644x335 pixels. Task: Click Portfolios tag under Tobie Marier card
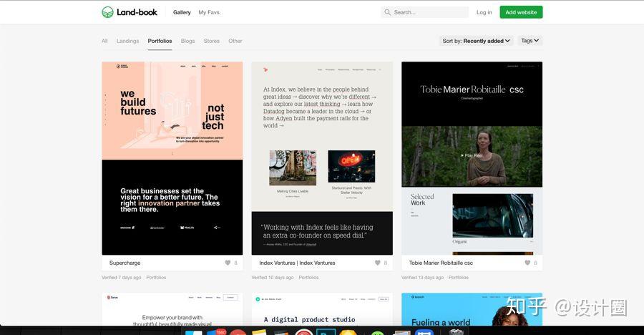pyautogui.click(x=459, y=278)
